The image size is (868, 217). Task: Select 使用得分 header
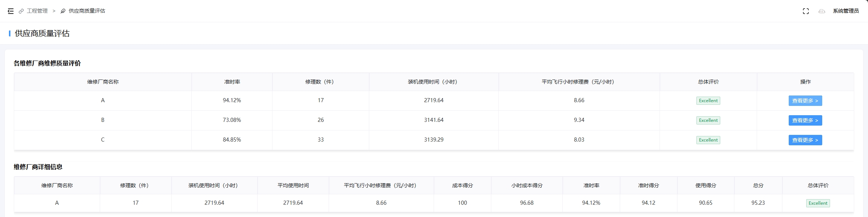(706, 185)
